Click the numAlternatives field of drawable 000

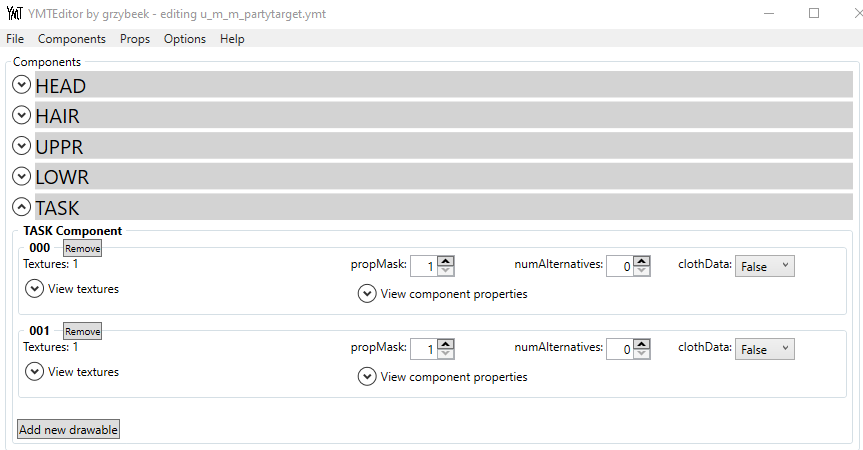[x=619, y=266]
